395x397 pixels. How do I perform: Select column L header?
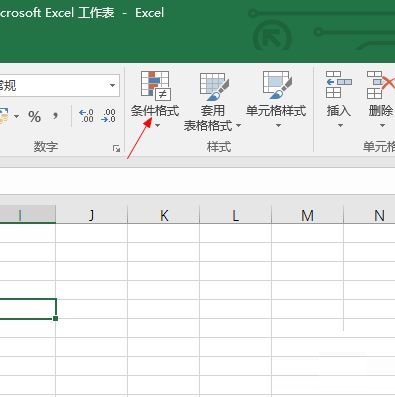[236, 215]
